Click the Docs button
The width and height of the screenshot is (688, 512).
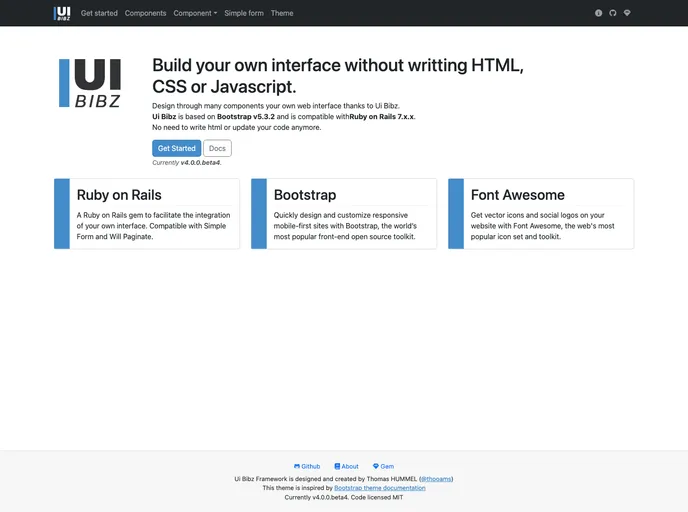[x=217, y=148]
